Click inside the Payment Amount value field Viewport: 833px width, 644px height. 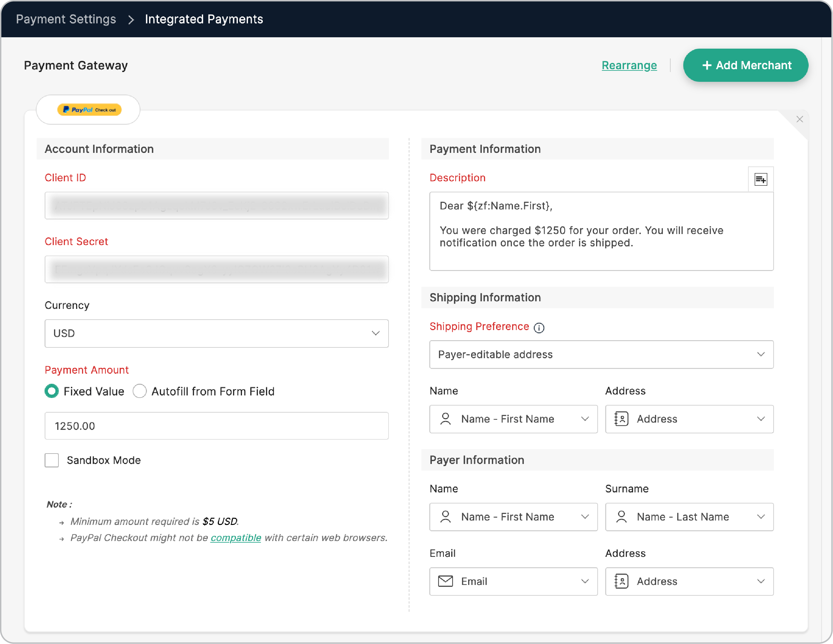point(216,426)
